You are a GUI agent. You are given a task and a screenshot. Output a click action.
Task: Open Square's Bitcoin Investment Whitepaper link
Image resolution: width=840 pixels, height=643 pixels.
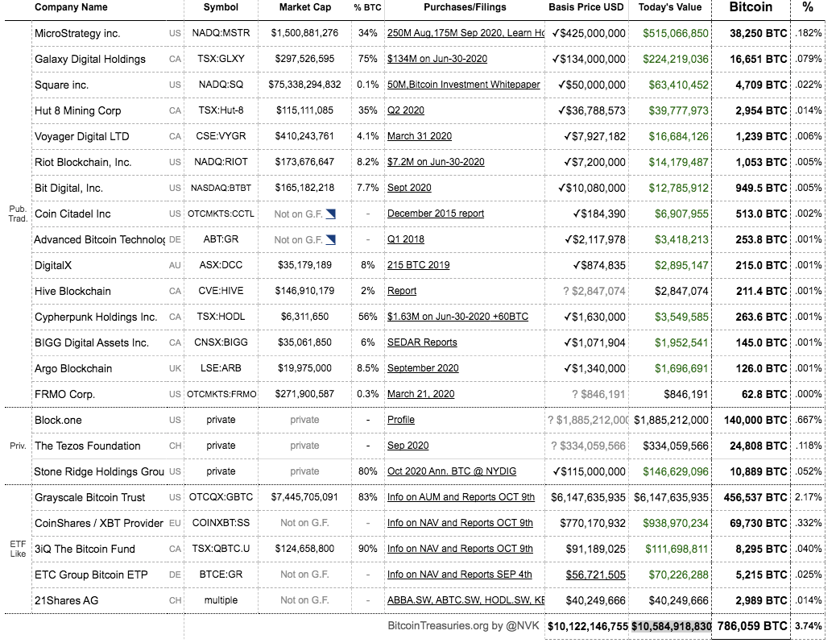[x=463, y=85]
